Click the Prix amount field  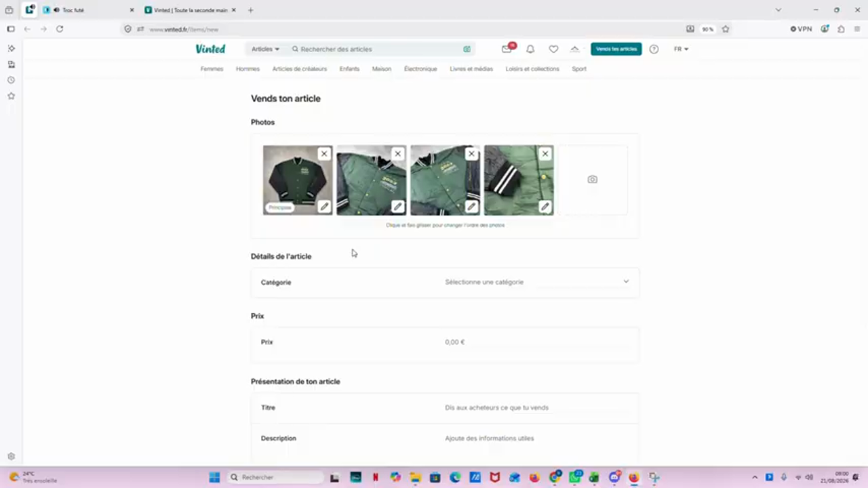point(445,342)
